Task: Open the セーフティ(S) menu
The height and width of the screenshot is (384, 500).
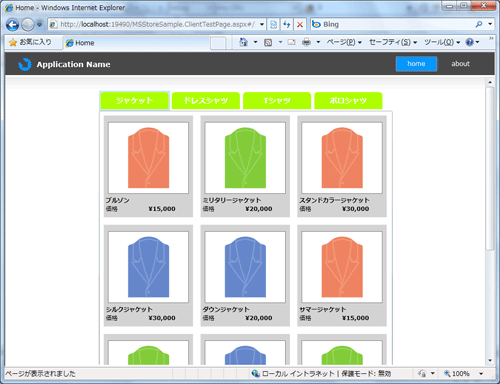Action: (393, 42)
